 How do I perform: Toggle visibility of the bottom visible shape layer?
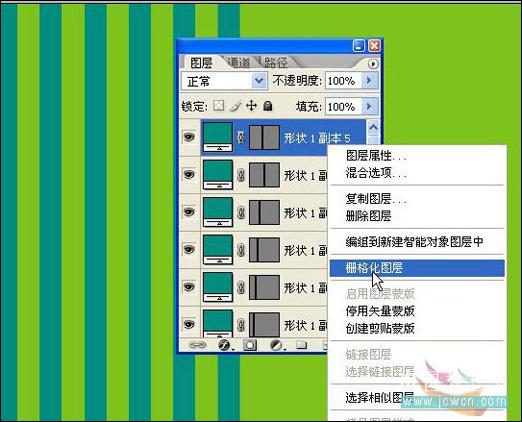189,324
